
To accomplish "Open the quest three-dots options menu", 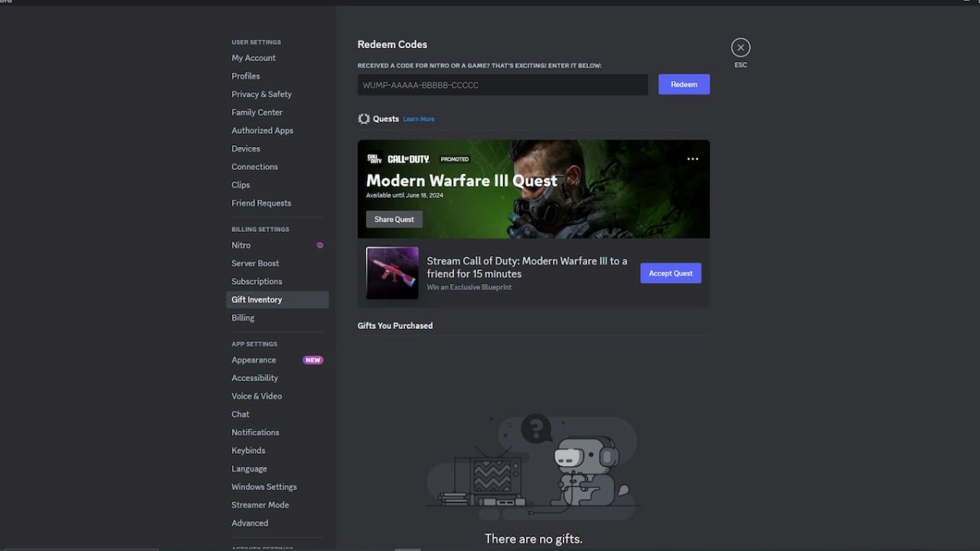I will 693,159.
